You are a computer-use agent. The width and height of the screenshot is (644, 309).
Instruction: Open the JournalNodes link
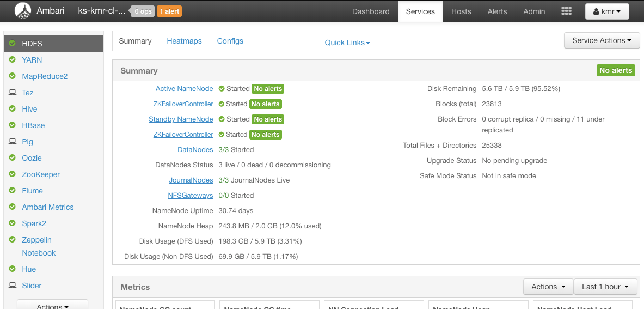point(191,180)
